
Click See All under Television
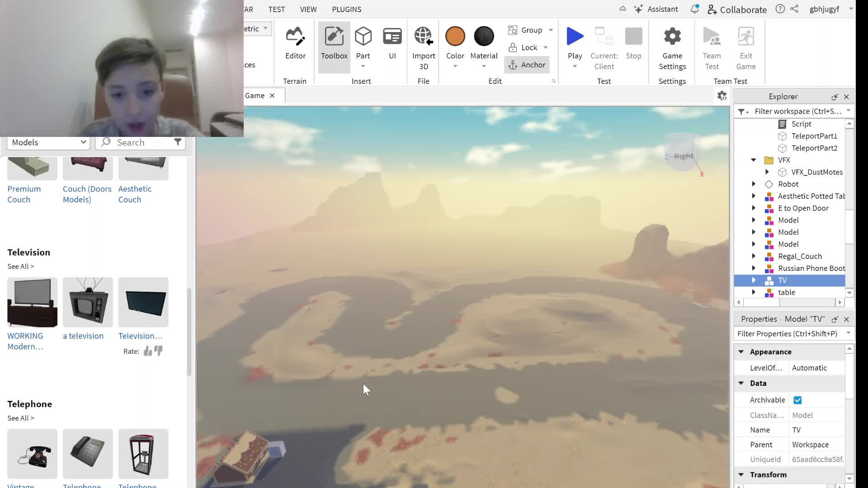point(20,266)
